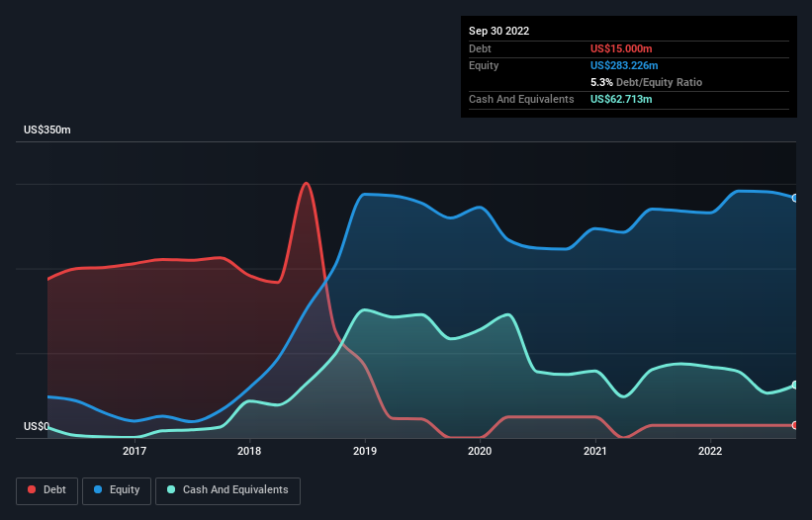
Task: Click the US$350m axis label
Action: coord(47,130)
